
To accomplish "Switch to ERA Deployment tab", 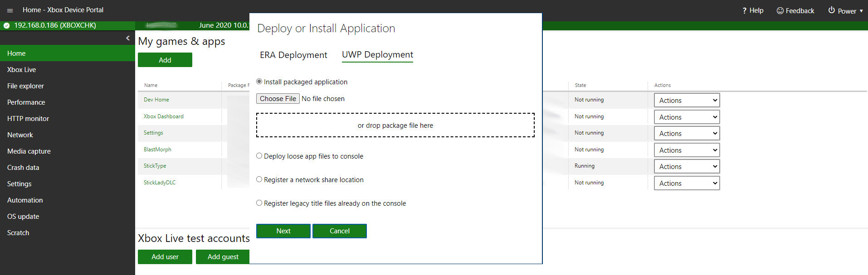I will click(x=293, y=55).
